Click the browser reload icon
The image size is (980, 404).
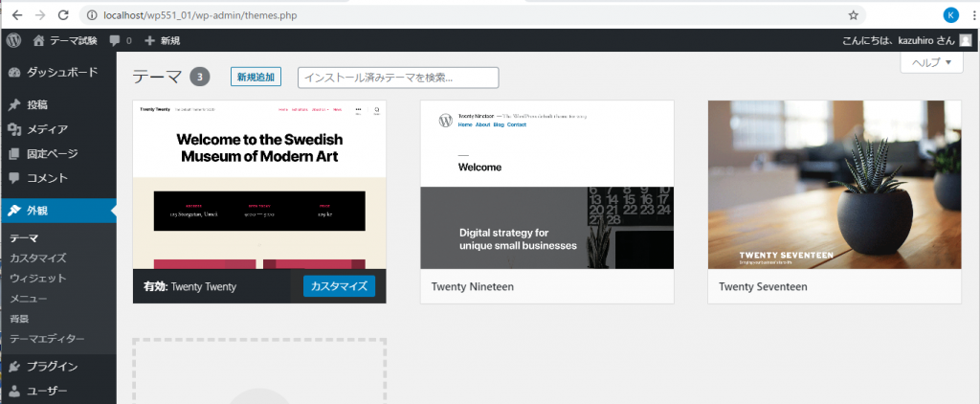coord(62,14)
